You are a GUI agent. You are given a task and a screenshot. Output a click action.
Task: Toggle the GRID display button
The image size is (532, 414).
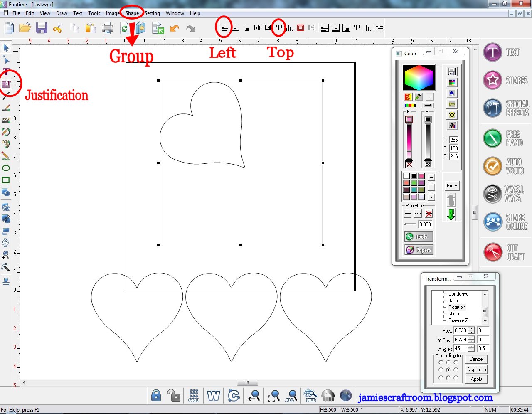(193, 395)
